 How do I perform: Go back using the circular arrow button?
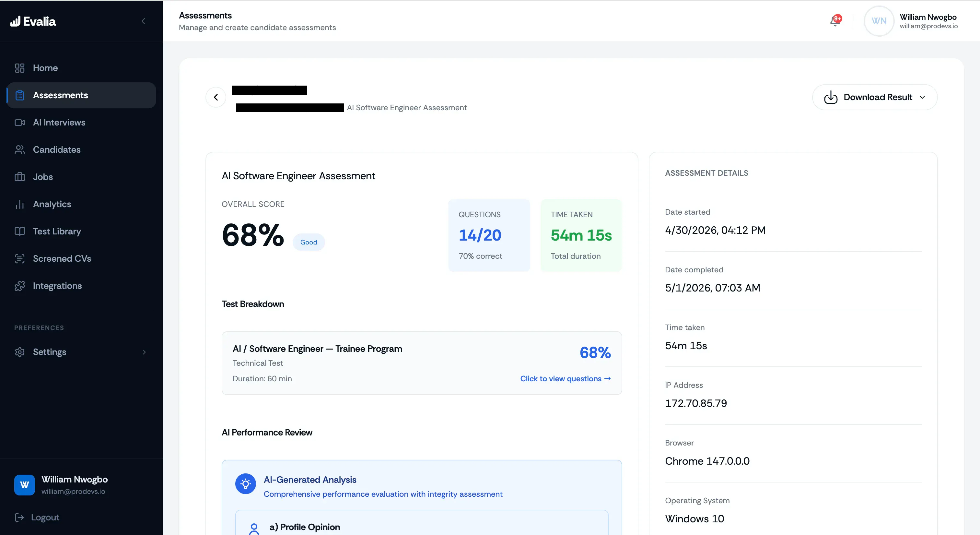pyautogui.click(x=216, y=97)
